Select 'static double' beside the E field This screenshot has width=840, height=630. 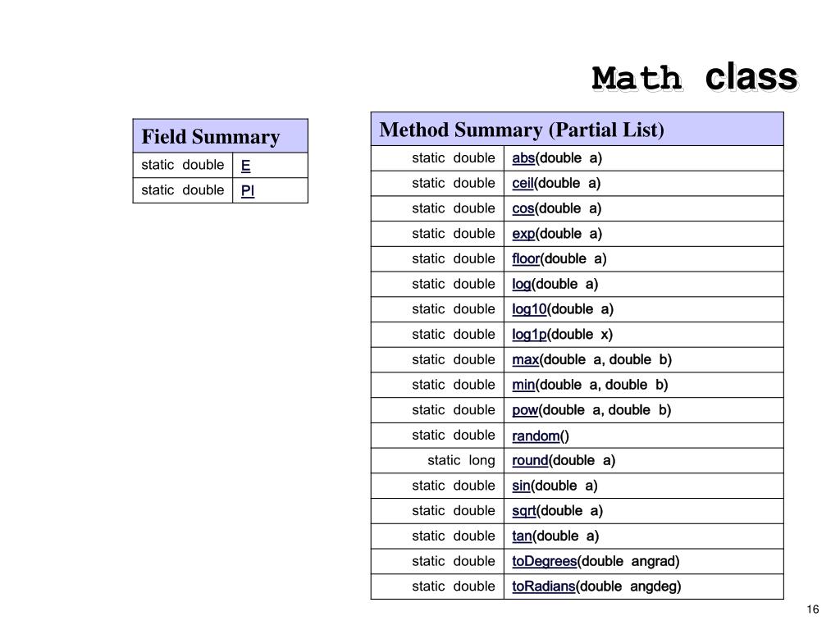coord(183,165)
